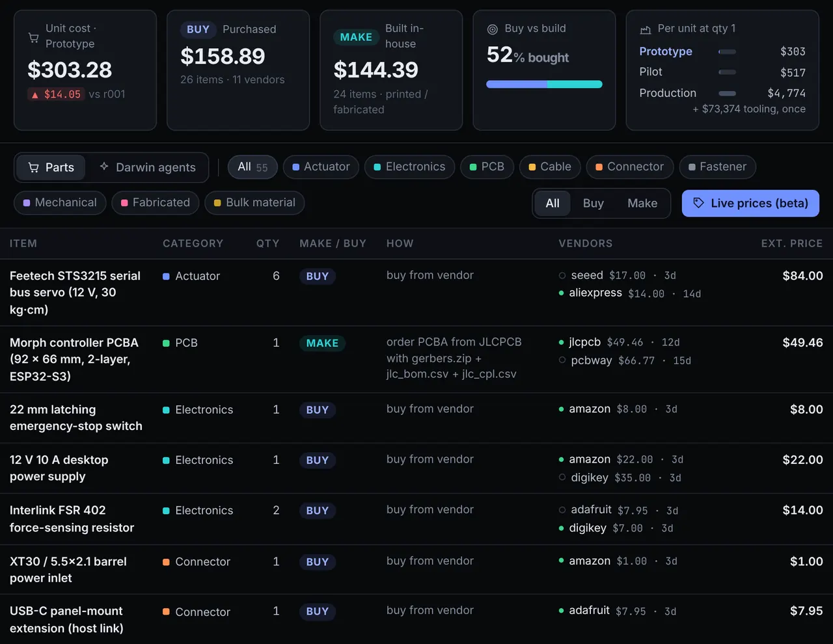
Task: Click the tag icon in Live prices button
Action: [x=698, y=203]
